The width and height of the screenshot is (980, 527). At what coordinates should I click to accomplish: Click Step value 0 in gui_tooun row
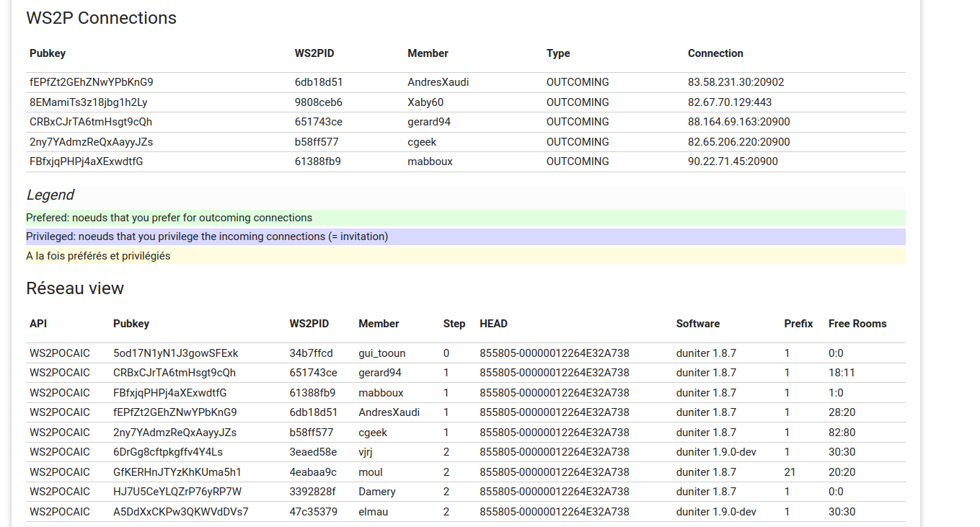(446, 353)
